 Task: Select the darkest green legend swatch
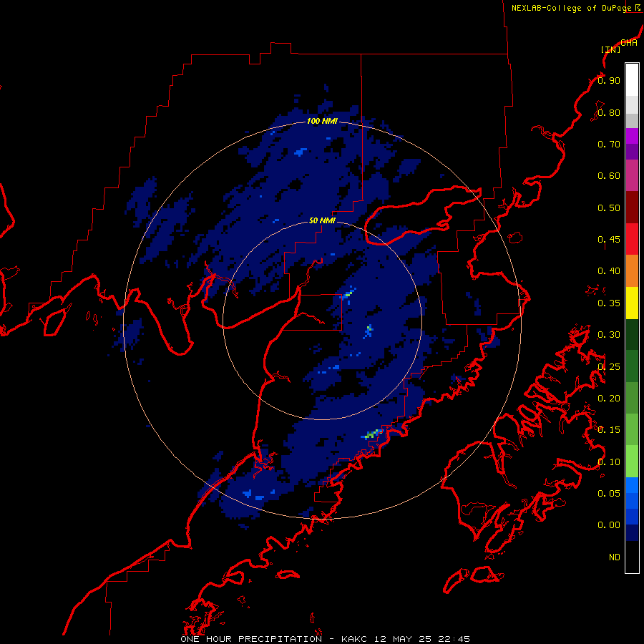pos(632,334)
